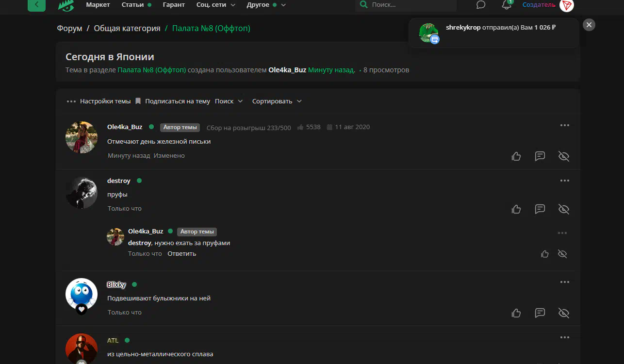Open Общая категория breadcrumb link
Image resolution: width=624 pixels, height=364 pixels.
127,28
